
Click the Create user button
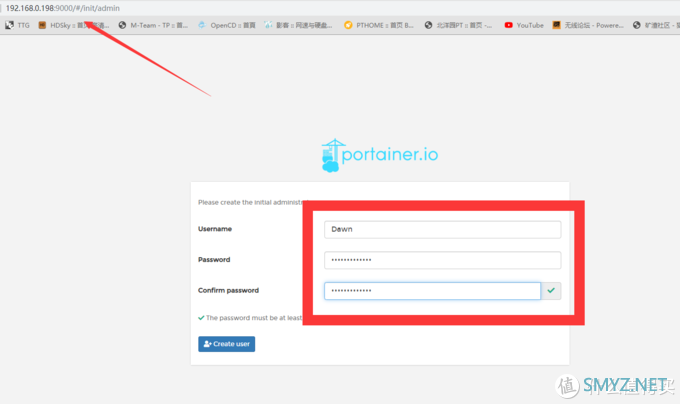click(x=226, y=344)
